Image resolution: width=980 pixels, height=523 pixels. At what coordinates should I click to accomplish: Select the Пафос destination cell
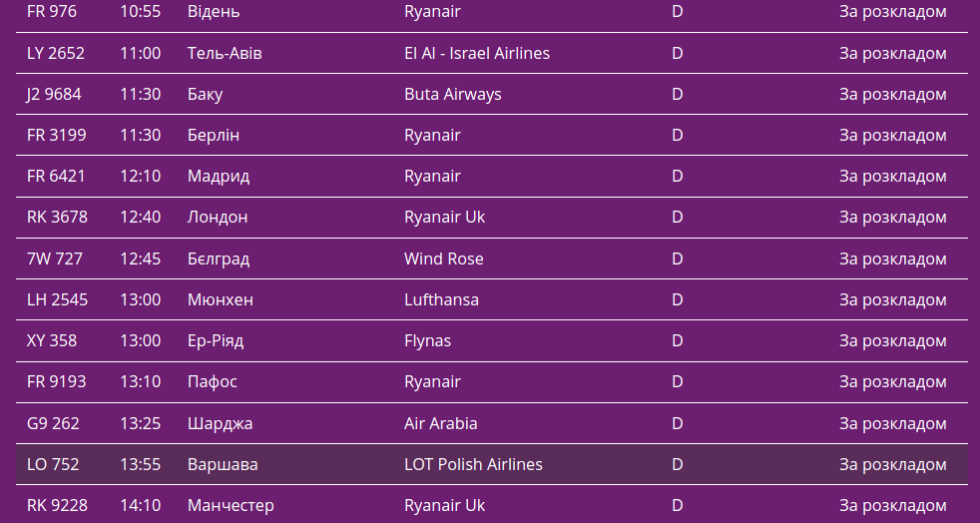(x=212, y=381)
